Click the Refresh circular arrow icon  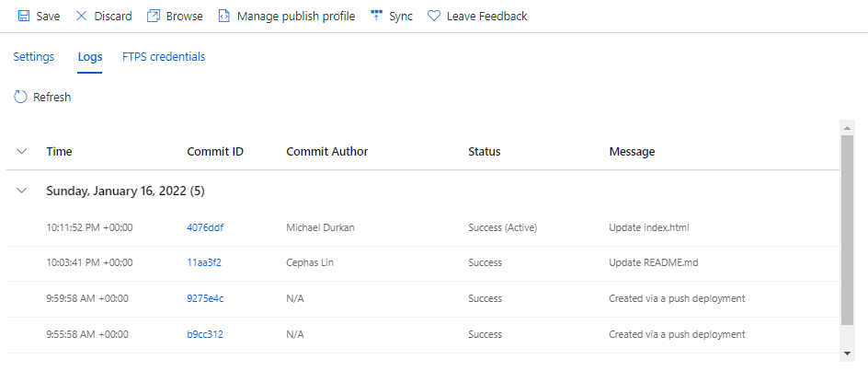click(x=20, y=97)
